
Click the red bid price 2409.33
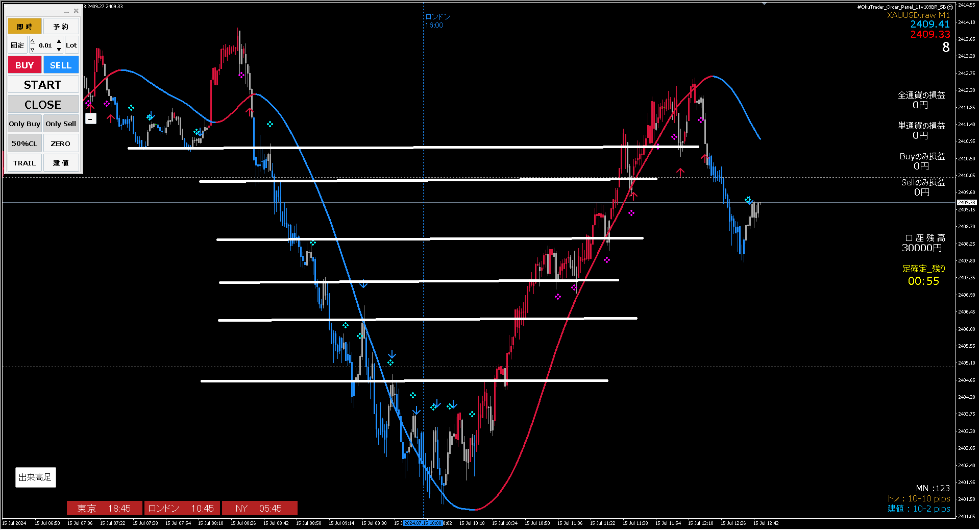click(930, 34)
